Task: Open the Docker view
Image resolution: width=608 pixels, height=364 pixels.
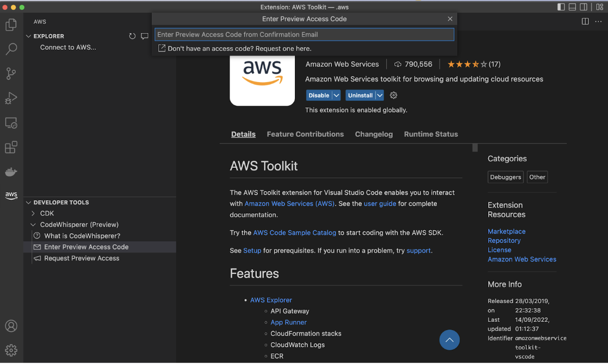Action: pyautogui.click(x=11, y=171)
